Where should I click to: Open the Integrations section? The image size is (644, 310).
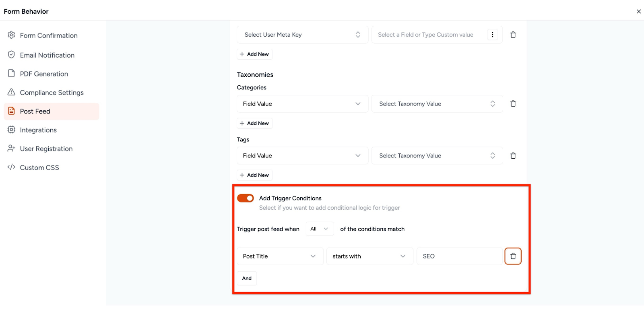pos(38,130)
